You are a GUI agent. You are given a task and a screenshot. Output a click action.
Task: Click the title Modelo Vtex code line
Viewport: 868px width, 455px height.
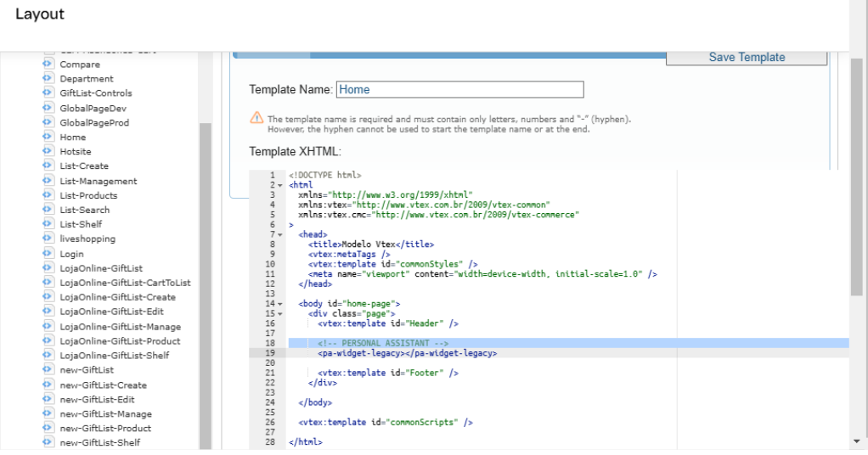(x=371, y=244)
